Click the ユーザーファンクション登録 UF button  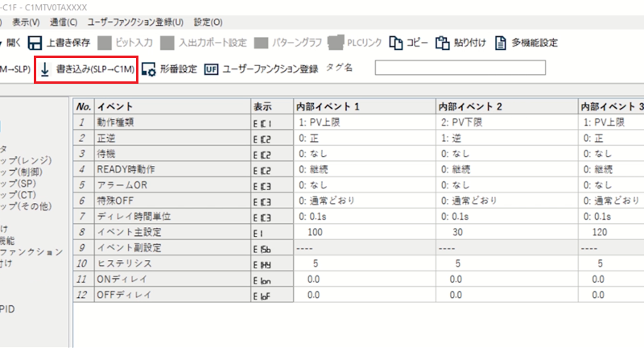click(211, 68)
